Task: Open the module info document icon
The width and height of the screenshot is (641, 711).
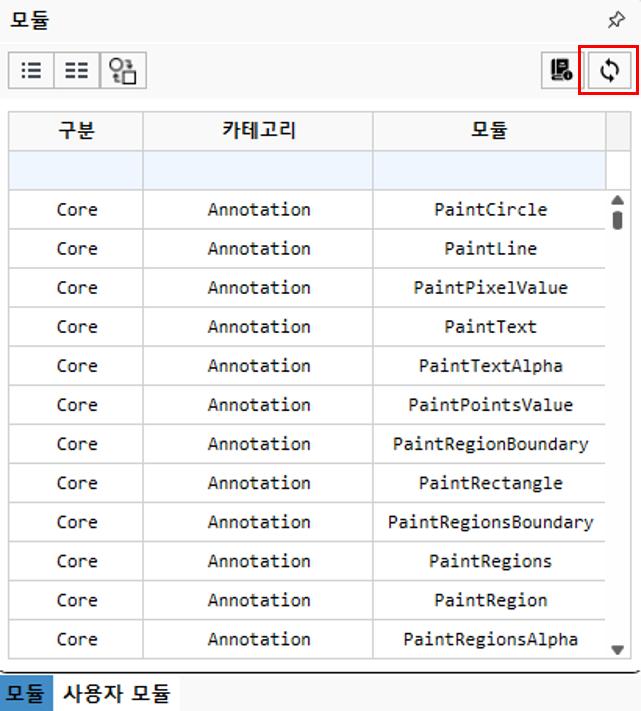Action: 561,70
